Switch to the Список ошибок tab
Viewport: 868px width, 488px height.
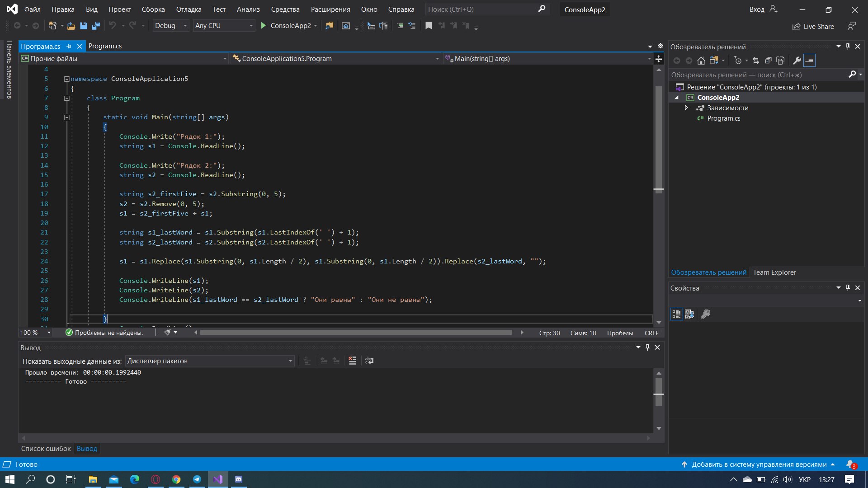tap(46, 449)
